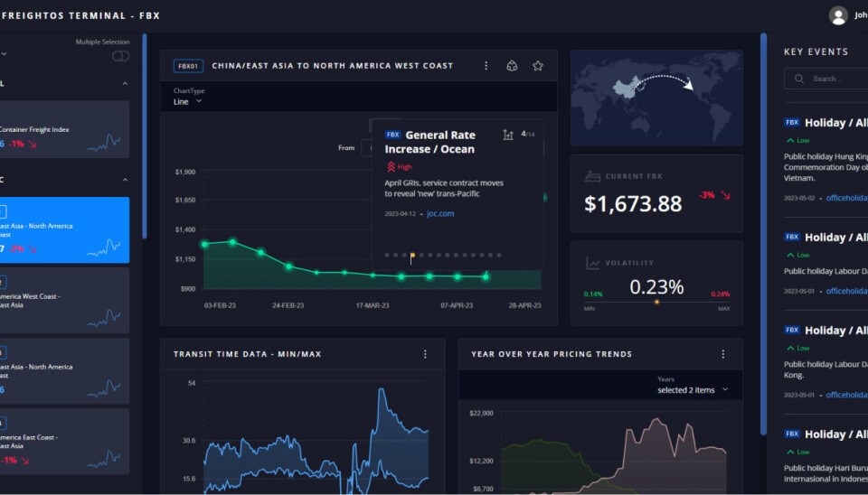The image size is (868, 495).
Task: Click the user avatar icon at top right
Action: coord(838,15)
